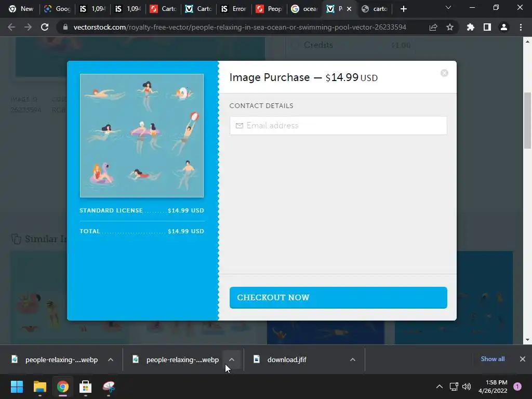Click the scrollbar up arrow
The width and height of the screenshot is (532, 399).
(527, 42)
